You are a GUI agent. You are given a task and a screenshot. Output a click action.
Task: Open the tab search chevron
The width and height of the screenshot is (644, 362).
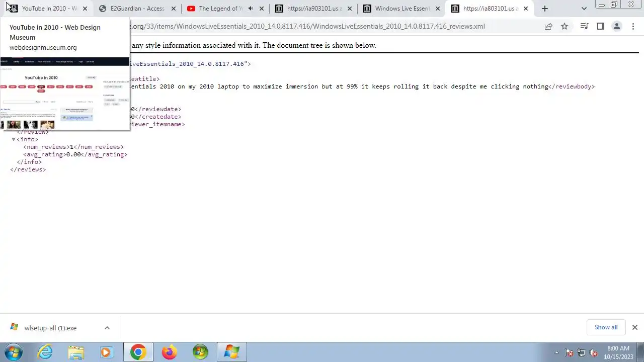point(584,9)
